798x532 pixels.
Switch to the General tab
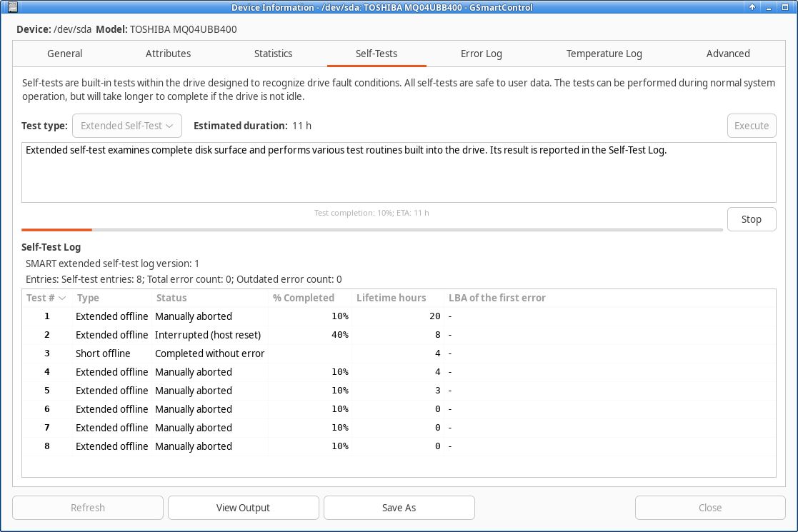coord(64,54)
